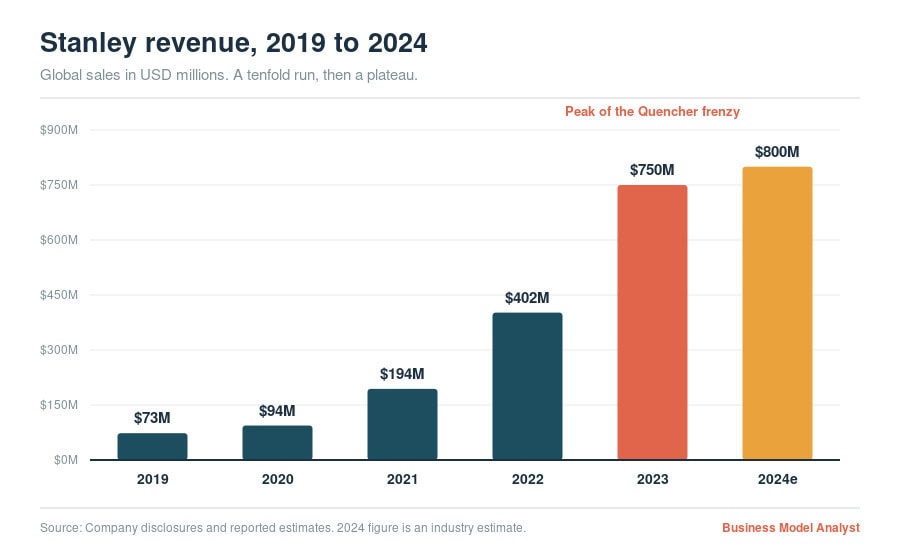The width and height of the screenshot is (900, 560).
Task: Select the 2020 revenue bar
Action: point(277,442)
